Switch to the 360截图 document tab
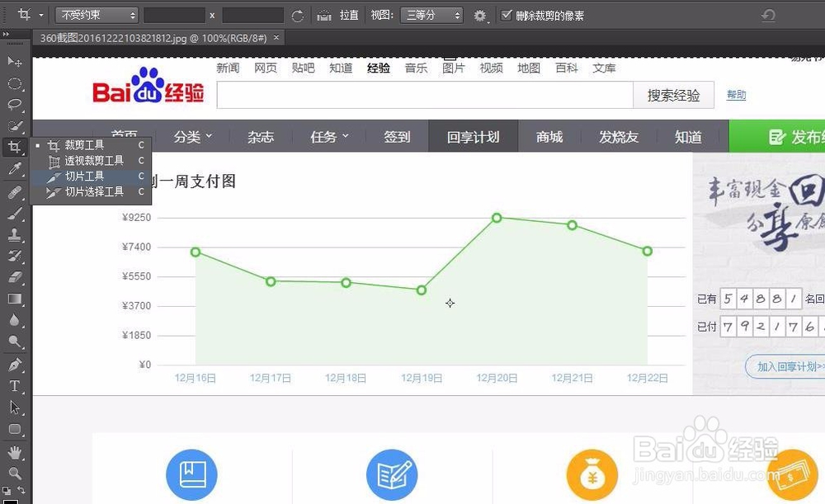This screenshot has height=504, width=825. point(153,38)
